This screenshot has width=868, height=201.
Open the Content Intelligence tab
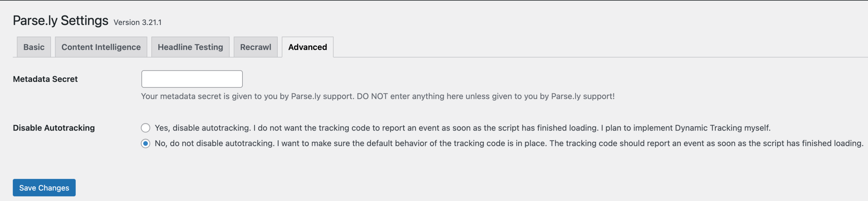101,47
